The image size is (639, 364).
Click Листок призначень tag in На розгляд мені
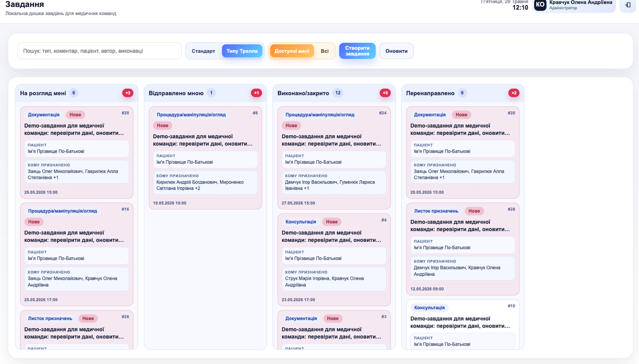point(50,319)
